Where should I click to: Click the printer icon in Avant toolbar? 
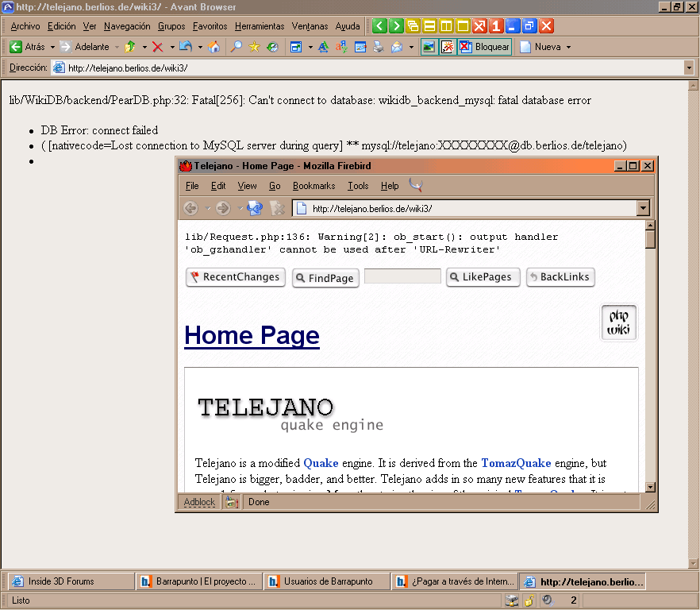click(379, 47)
